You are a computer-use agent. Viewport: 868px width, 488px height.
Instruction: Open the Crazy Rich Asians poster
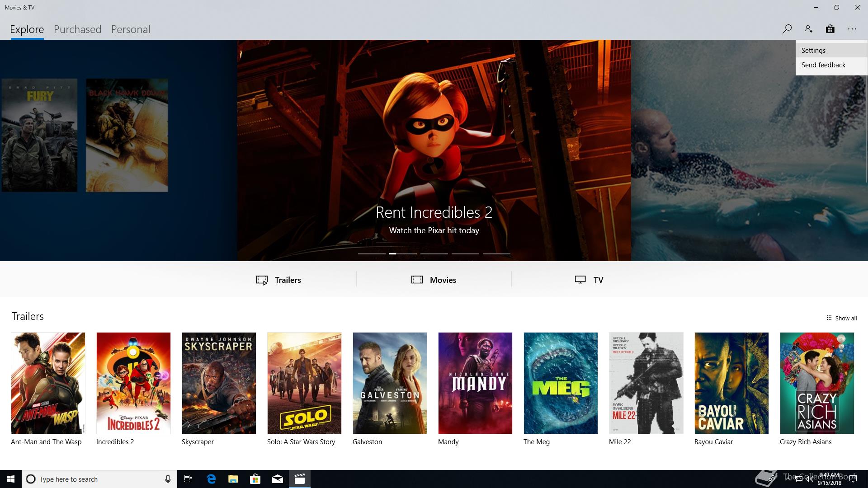tap(817, 383)
